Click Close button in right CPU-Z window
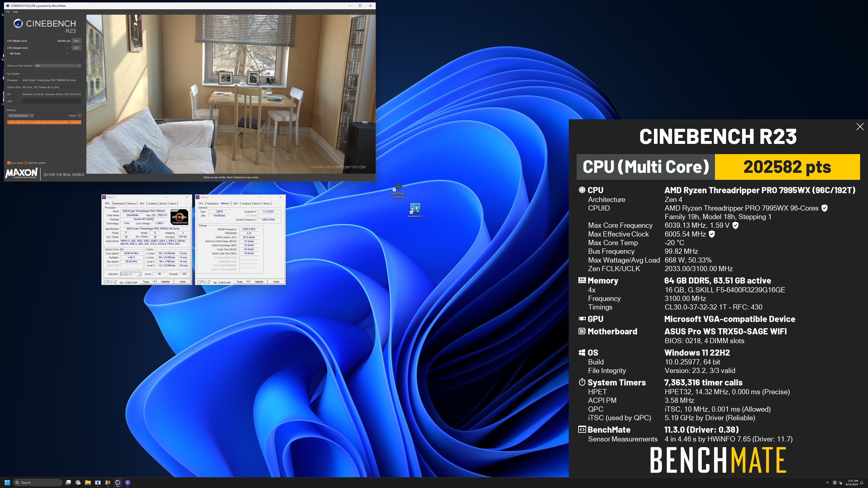The width and height of the screenshot is (868, 488). pyautogui.click(x=276, y=282)
